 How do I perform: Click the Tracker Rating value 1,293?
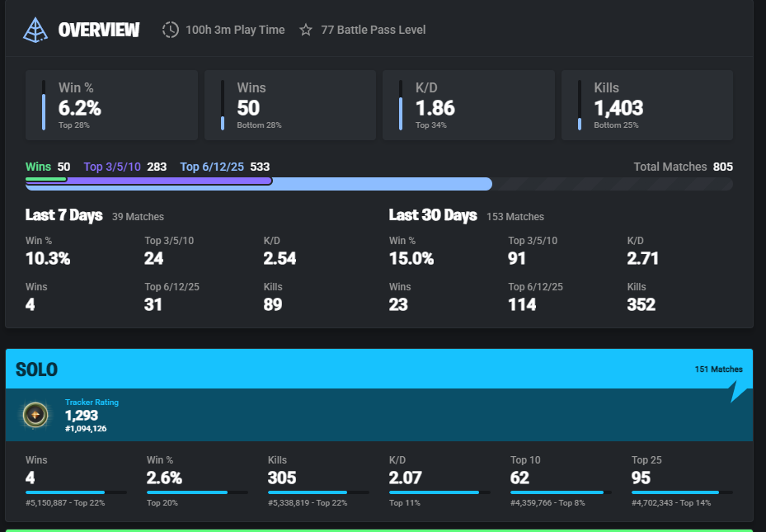82,415
